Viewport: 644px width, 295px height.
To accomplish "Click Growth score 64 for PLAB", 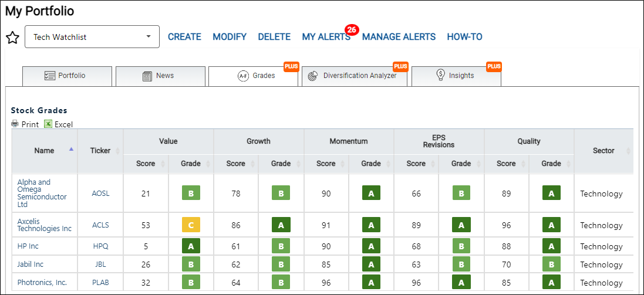I will 236,282.
